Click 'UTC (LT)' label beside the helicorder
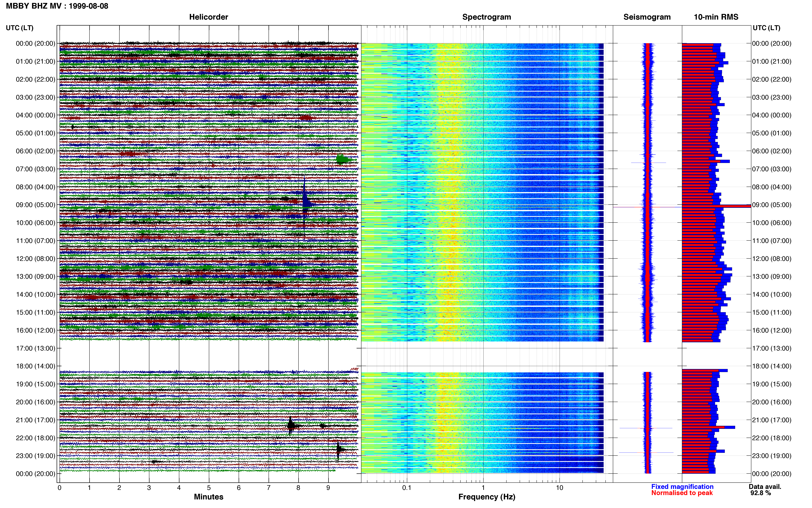Image resolution: width=812 pixels, height=508 pixels. [19, 28]
